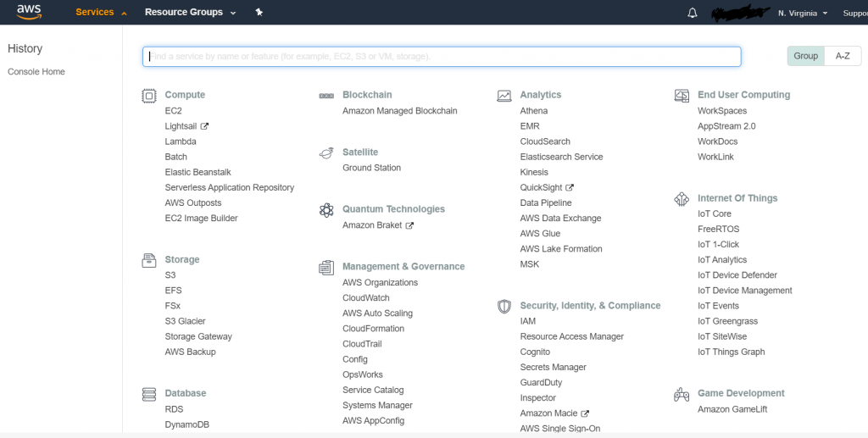Click the Database category icon
This screenshot has width=868, height=438.
[149, 394]
